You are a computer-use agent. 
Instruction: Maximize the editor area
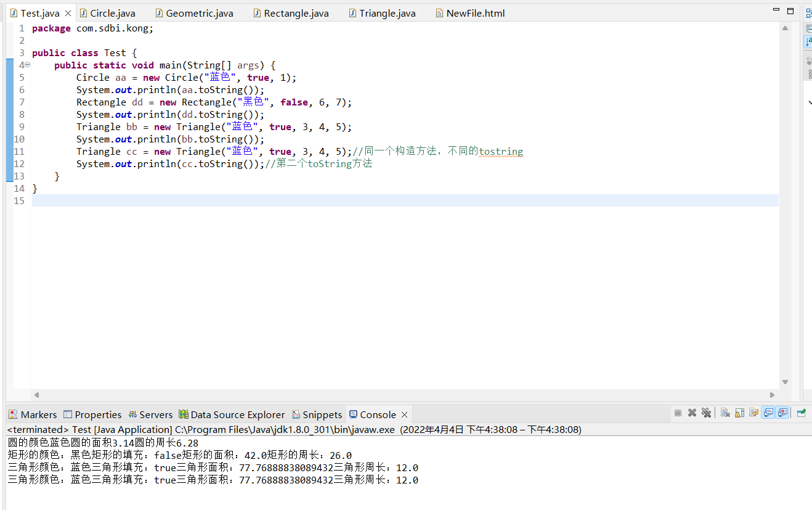[790, 10]
